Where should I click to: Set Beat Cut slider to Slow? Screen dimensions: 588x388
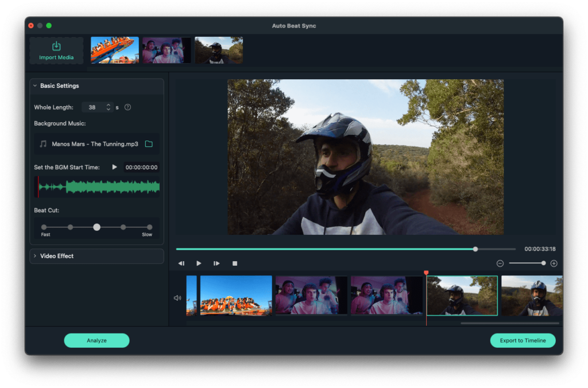coord(149,227)
